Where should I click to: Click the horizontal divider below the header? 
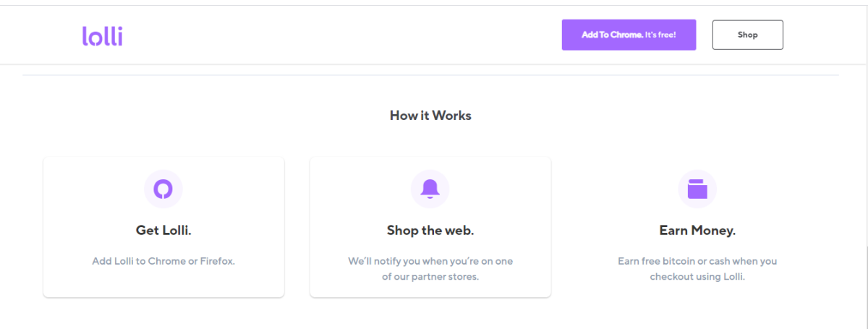click(x=430, y=75)
